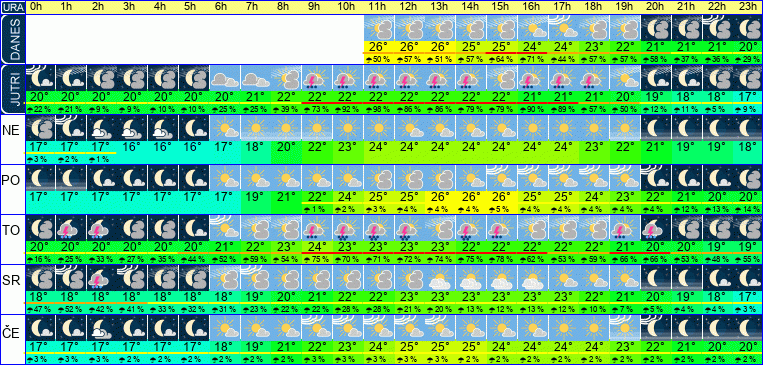Click the TO 1h night thunderstorm icon
The height and width of the screenshot is (365, 763).
tap(71, 228)
